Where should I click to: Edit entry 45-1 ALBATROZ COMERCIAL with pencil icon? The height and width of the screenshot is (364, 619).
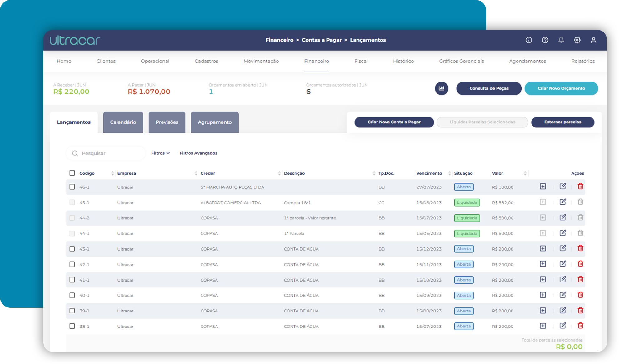click(562, 202)
